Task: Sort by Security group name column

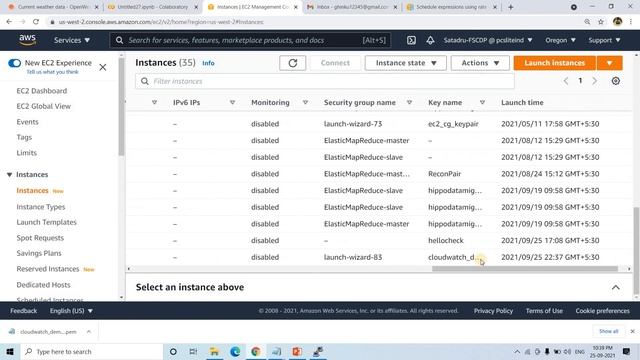Action: pyautogui.click(x=409, y=102)
